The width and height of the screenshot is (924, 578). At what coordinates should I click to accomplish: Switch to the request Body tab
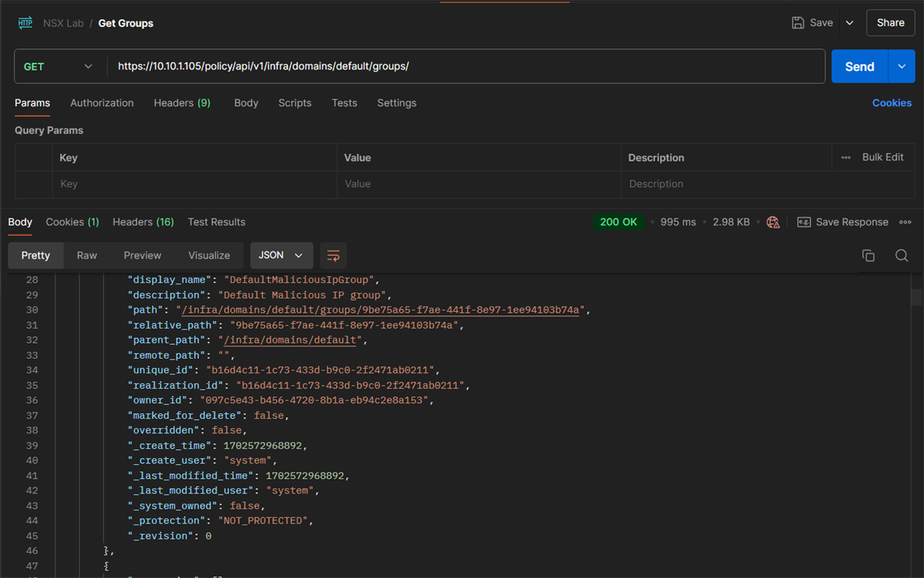coord(246,103)
